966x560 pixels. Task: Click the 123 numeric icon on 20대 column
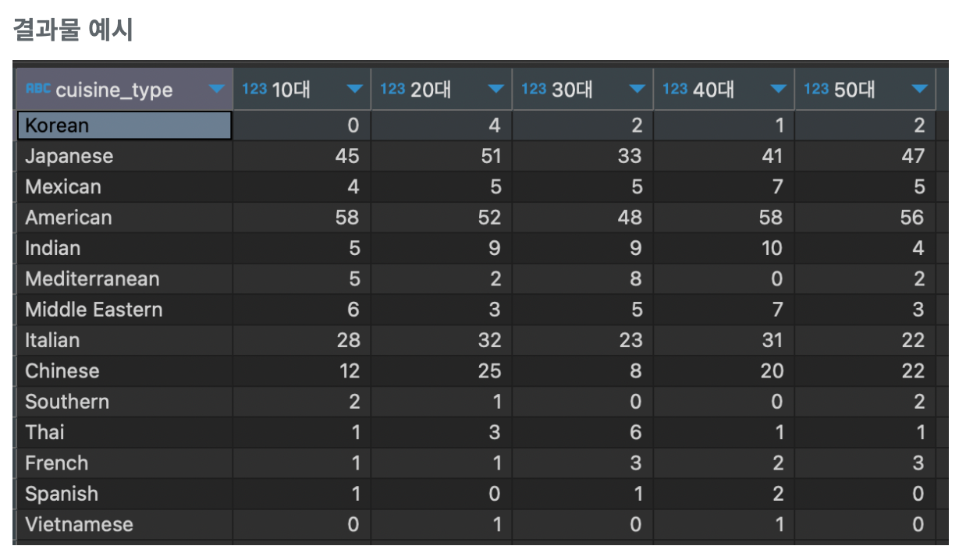tap(392, 89)
